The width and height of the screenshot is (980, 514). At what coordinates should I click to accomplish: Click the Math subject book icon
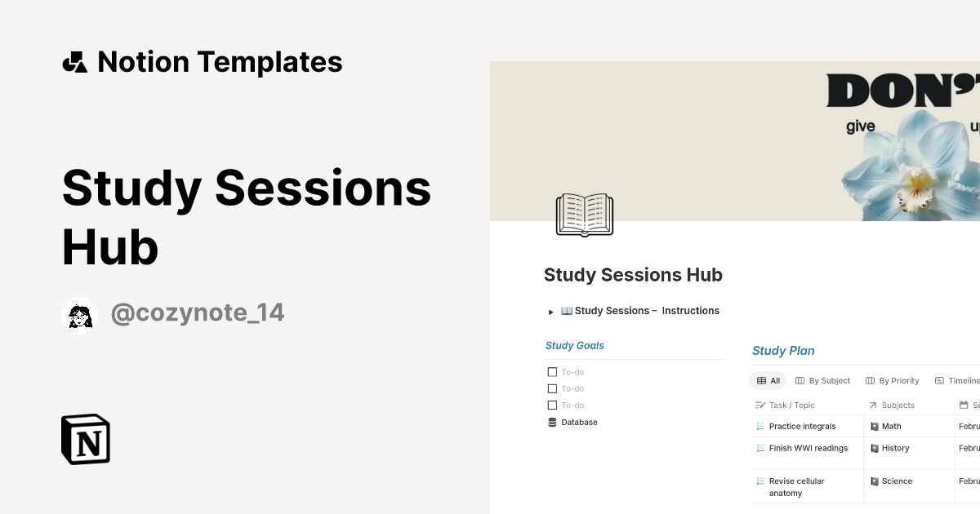[x=875, y=426]
